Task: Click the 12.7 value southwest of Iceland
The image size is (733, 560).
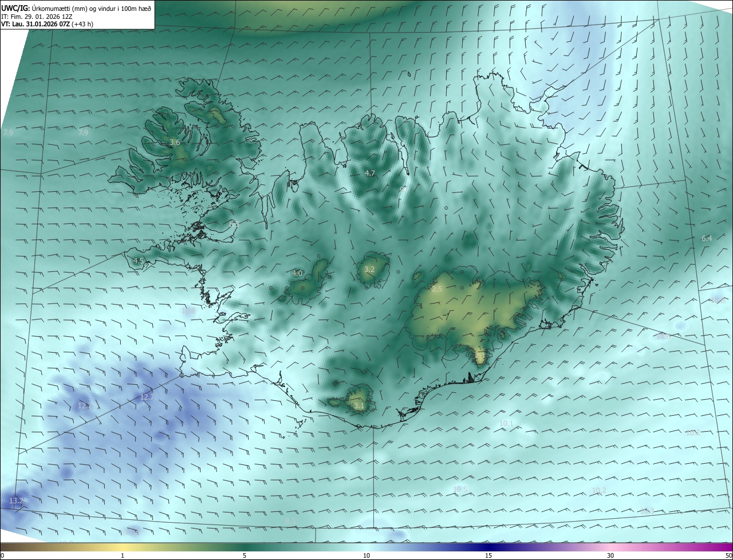Action: [147, 397]
